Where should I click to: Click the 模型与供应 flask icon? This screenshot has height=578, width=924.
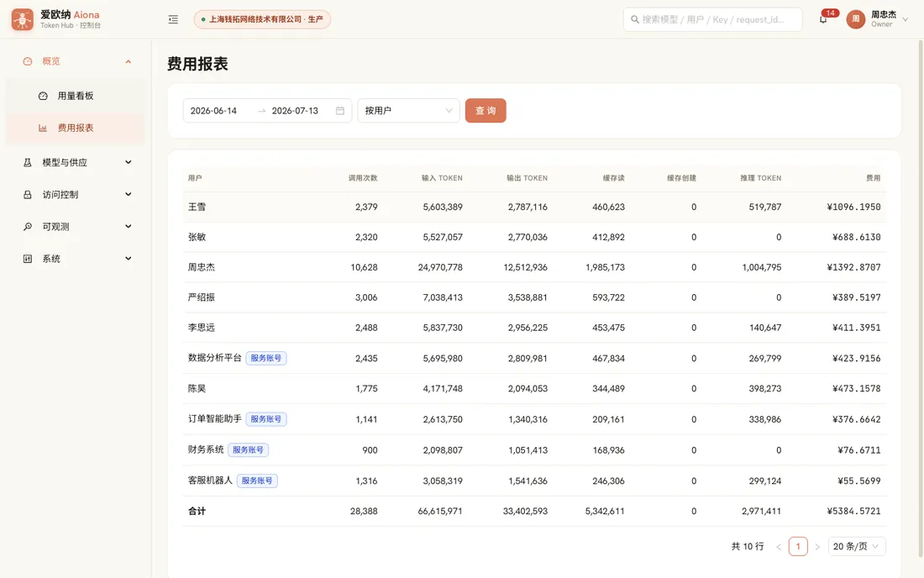click(27, 163)
